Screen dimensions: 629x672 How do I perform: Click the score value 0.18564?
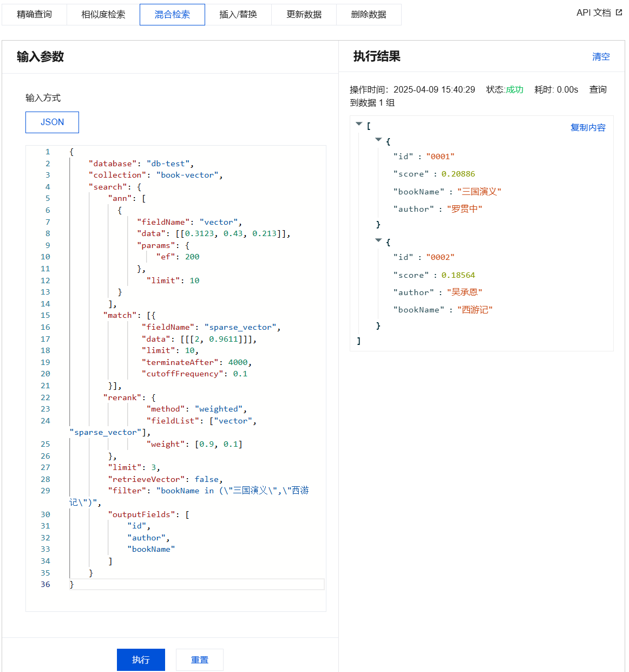click(x=458, y=275)
